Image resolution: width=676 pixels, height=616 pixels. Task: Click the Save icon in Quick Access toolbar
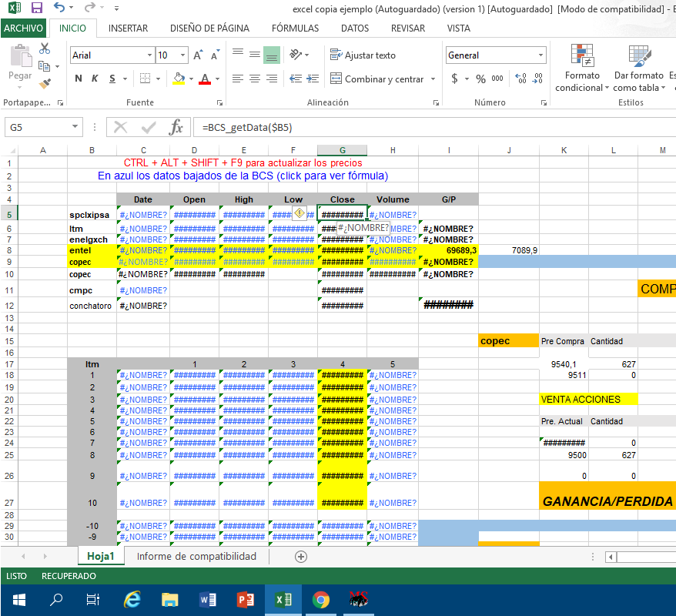tap(36, 8)
